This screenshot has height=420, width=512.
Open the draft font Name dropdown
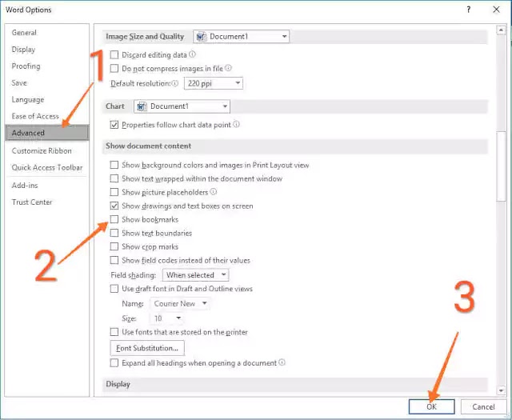point(179,303)
